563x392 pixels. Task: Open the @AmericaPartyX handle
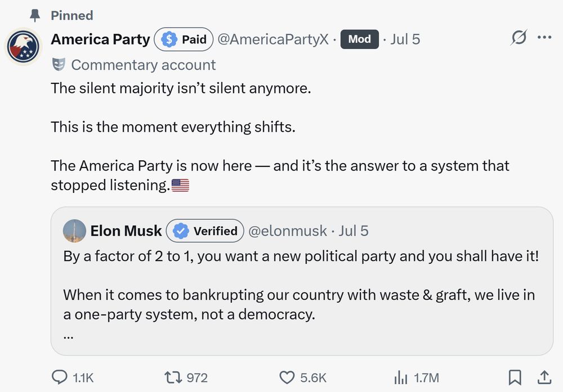[x=274, y=39]
